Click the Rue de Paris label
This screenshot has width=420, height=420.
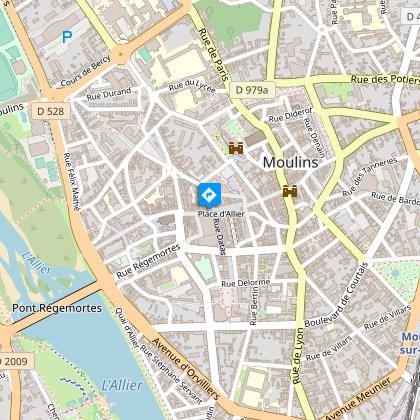point(213,55)
